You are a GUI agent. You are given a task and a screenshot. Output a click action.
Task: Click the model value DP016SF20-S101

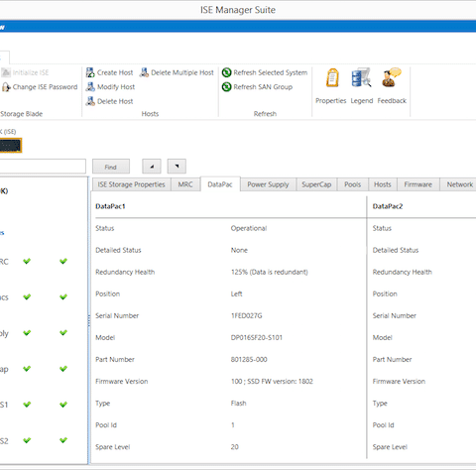pyautogui.click(x=257, y=337)
